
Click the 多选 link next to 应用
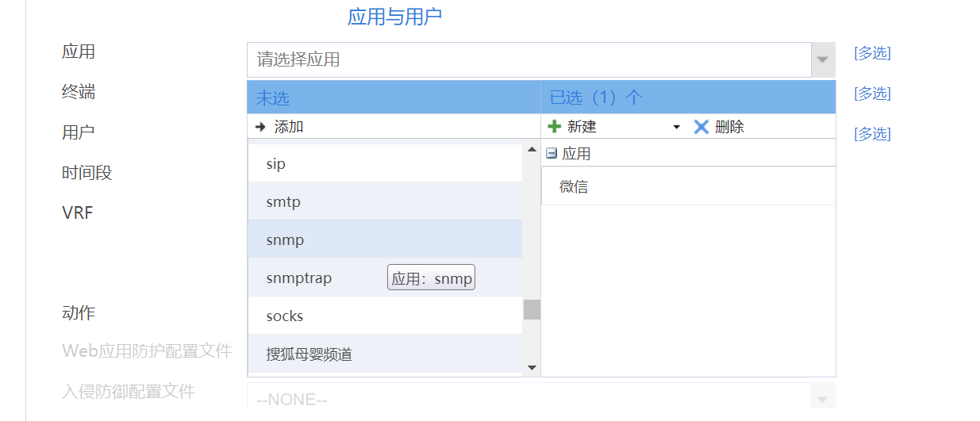pos(872,53)
